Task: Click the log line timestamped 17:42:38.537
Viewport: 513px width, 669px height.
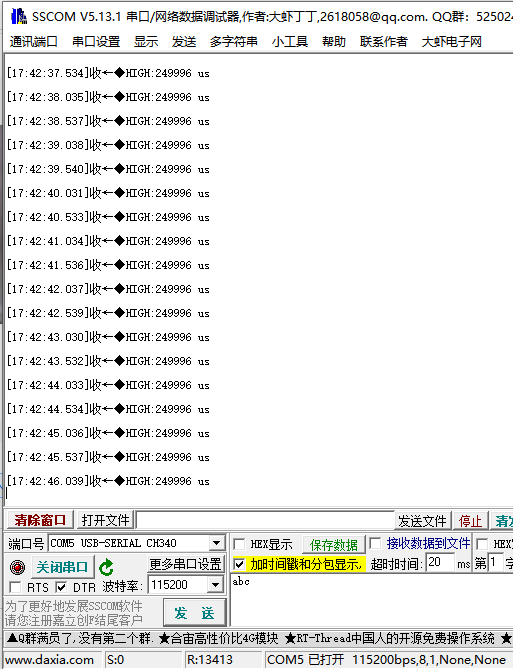Action: [108, 121]
